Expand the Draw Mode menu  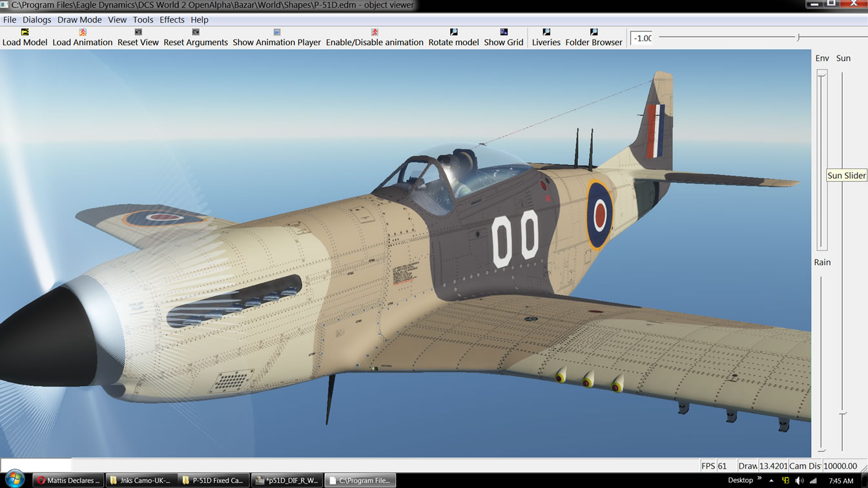[x=79, y=19]
